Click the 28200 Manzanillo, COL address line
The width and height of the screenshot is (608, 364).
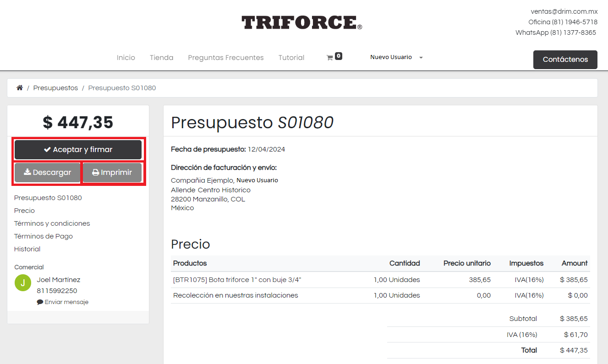coord(208,199)
